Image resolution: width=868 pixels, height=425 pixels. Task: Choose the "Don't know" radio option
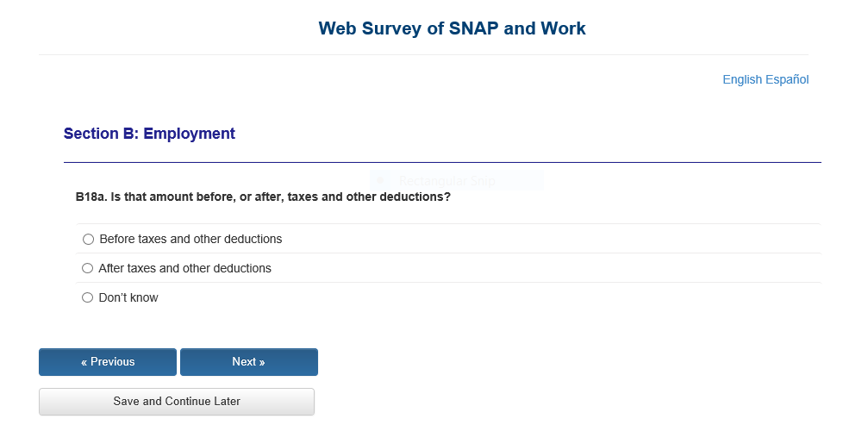coord(87,297)
